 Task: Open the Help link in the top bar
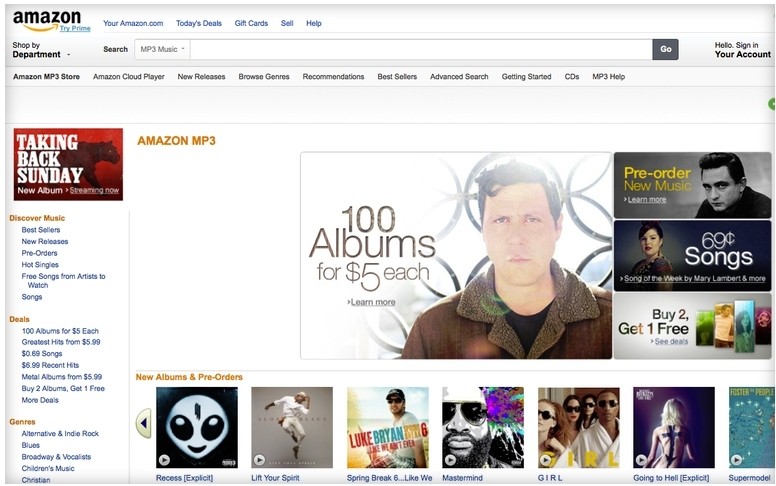(314, 23)
